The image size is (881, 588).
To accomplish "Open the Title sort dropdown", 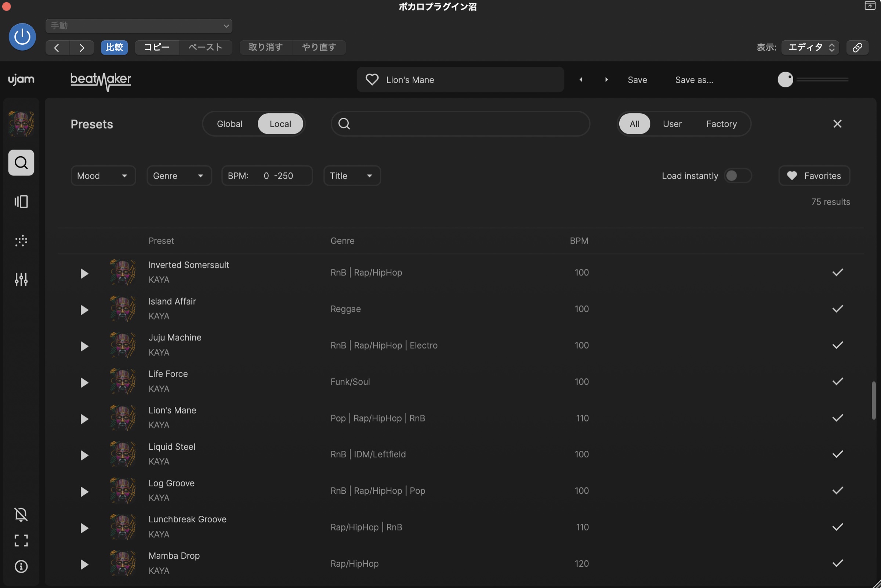I will 352,175.
